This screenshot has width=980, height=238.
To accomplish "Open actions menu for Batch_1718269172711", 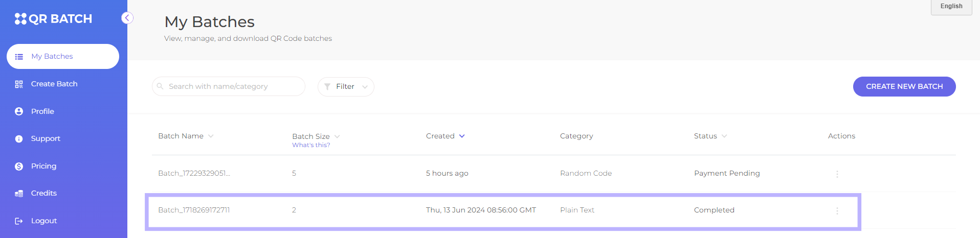I will [x=837, y=210].
